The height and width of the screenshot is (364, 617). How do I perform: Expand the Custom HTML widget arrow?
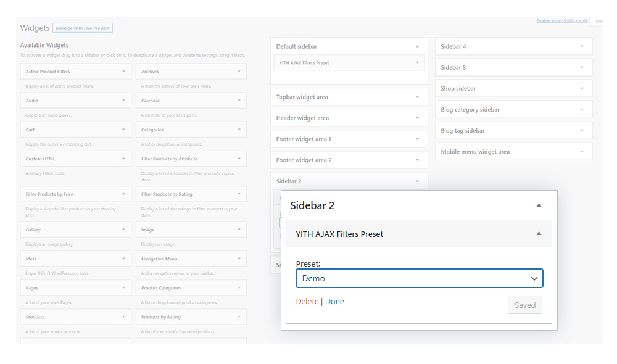coord(123,159)
